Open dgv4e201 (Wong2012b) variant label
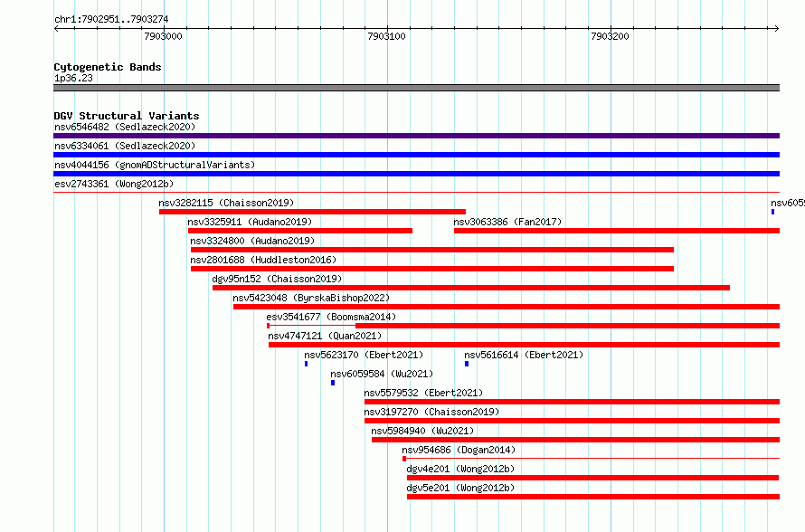 (460, 469)
